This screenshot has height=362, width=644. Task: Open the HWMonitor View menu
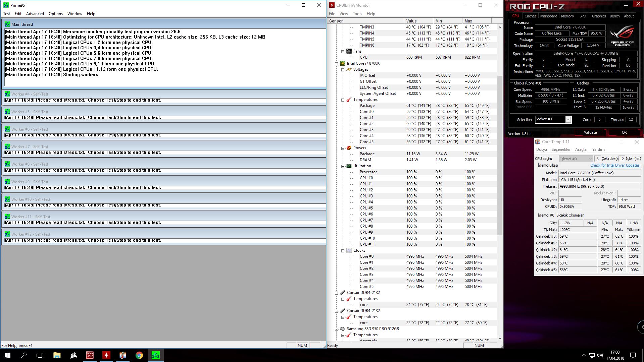(344, 14)
